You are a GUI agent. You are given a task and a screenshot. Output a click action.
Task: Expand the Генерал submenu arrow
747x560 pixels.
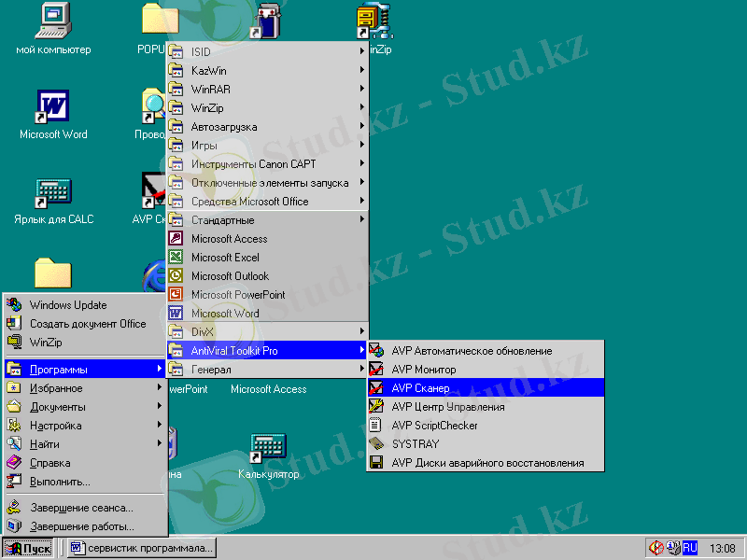(362, 368)
